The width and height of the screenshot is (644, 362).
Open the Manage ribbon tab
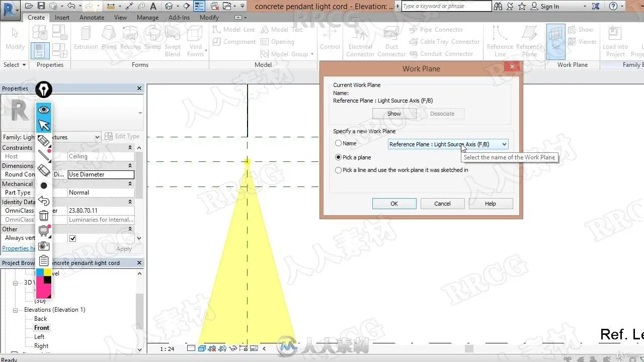tap(148, 18)
